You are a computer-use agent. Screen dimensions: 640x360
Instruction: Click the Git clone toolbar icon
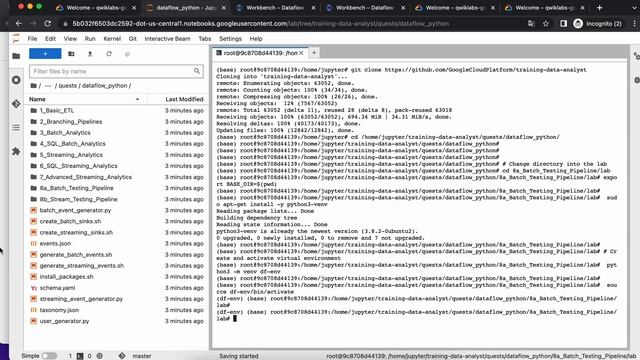coord(127,54)
